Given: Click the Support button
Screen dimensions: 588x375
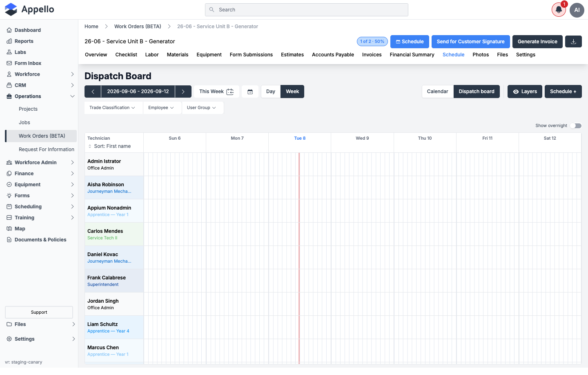Looking at the screenshot, I should coord(39,312).
